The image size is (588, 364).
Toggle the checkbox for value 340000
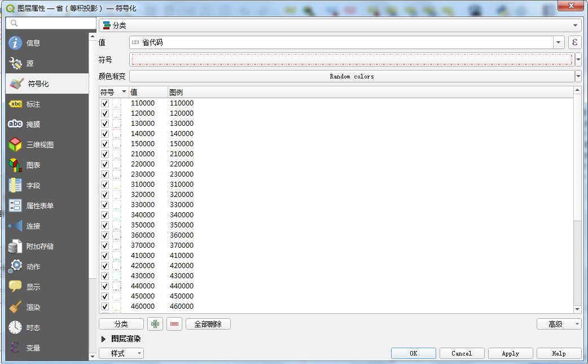[x=104, y=215]
